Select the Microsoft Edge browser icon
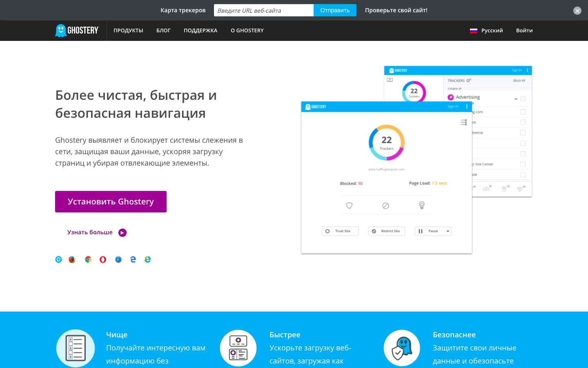The width and height of the screenshot is (588, 368). (133, 259)
